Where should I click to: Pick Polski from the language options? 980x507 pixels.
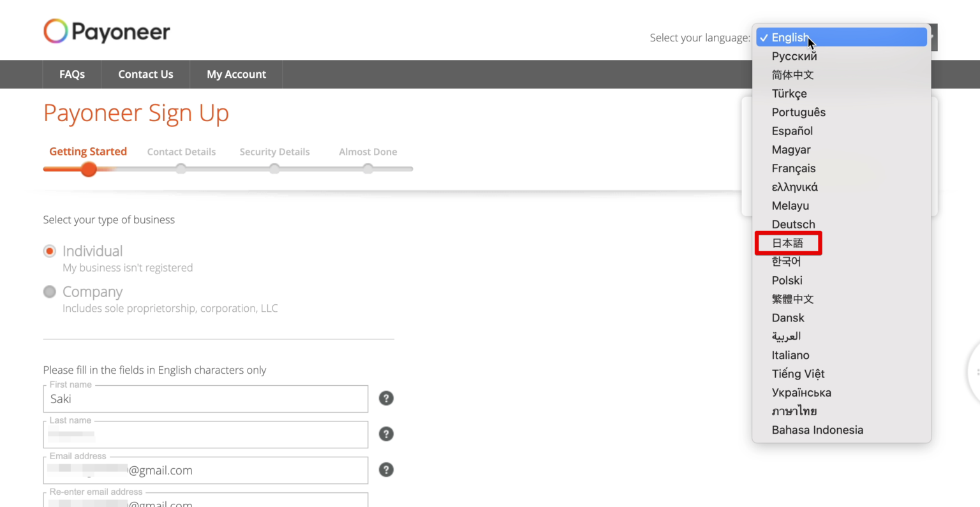pyautogui.click(x=842, y=281)
